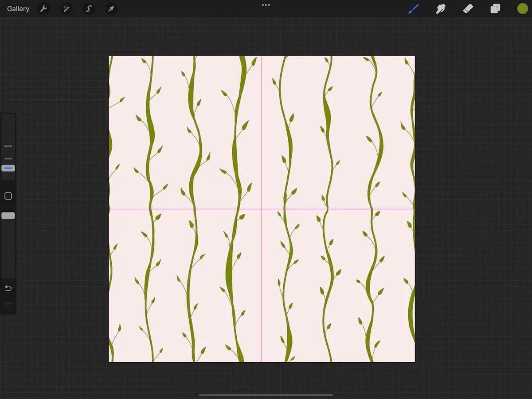Select the Brush tool

(414, 8)
